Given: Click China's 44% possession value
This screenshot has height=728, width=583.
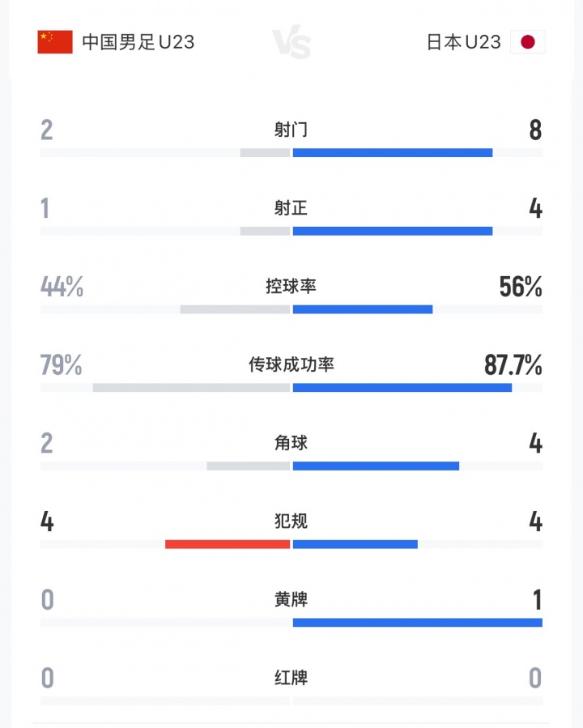Looking at the screenshot, I should 62,287.
